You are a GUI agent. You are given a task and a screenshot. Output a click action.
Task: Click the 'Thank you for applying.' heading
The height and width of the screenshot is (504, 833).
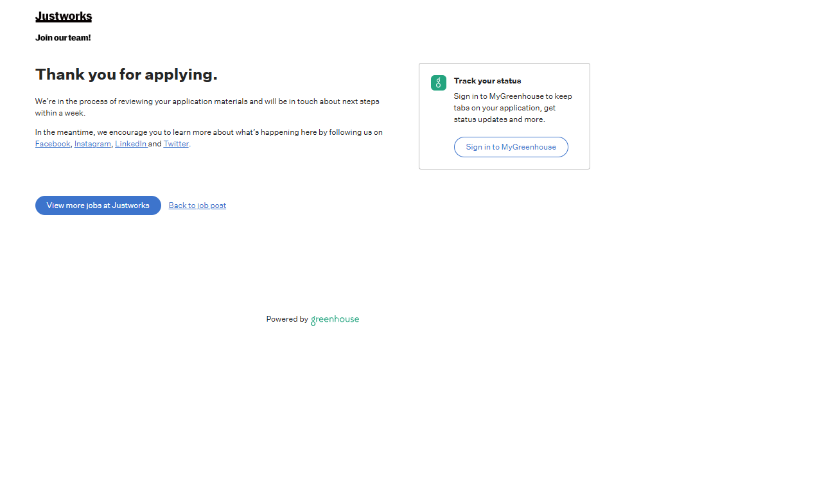(126, 74)
